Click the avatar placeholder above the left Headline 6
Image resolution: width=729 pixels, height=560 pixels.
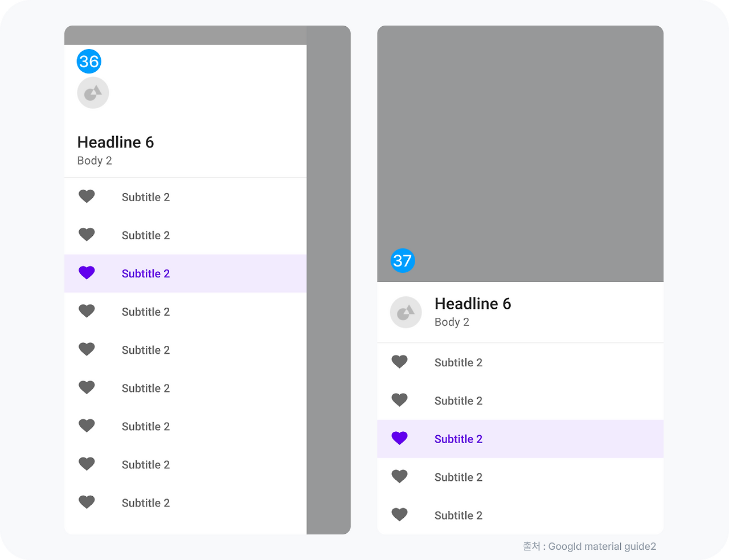click(93, 93)
